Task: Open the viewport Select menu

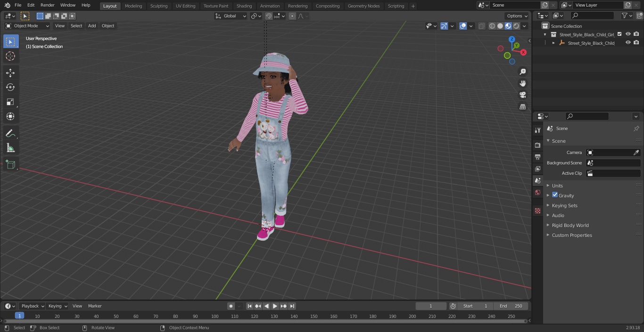Action: click(x=76, y=26)
